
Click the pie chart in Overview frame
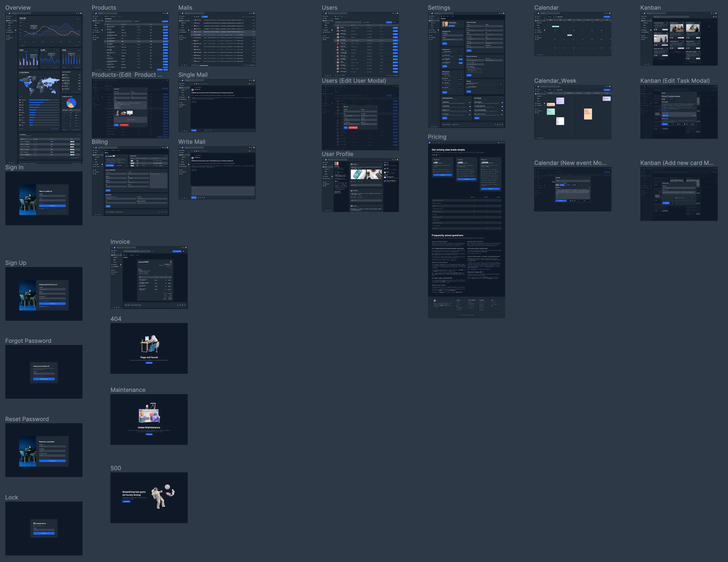pyautogui.click(x=71, y=103)
